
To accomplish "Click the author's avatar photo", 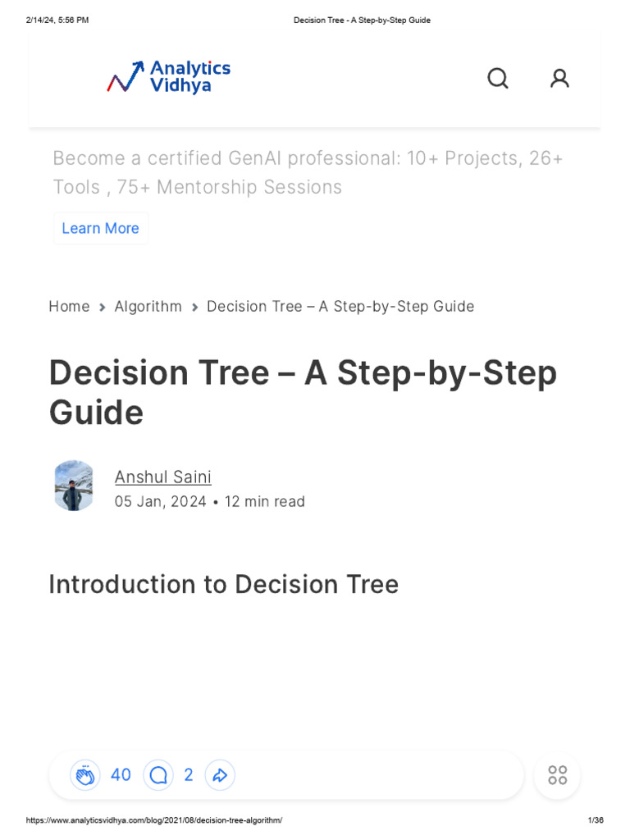I will pyautogui.click(x=74, y=486).
